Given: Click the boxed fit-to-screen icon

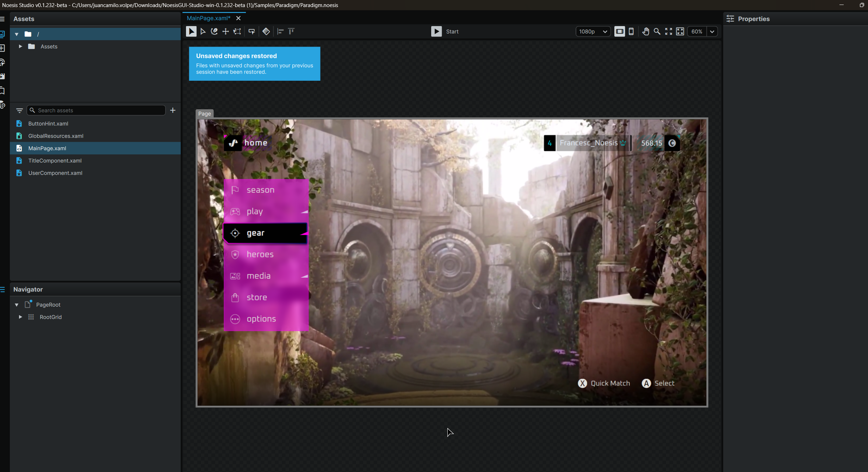Looking at the screenshot, I should (x=680, y=31).
